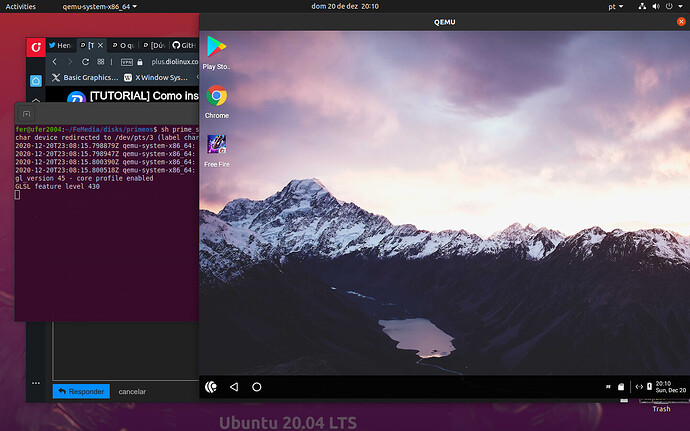Open the Activities overview
Image resolution: width=690 pixels, height=431 pixels.
(20, 6)
